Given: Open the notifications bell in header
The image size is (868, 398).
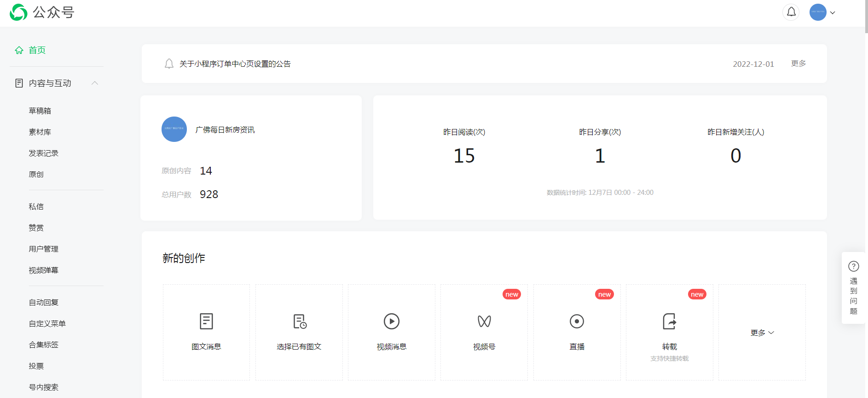Looking at the screenshot, I should 791,12.
